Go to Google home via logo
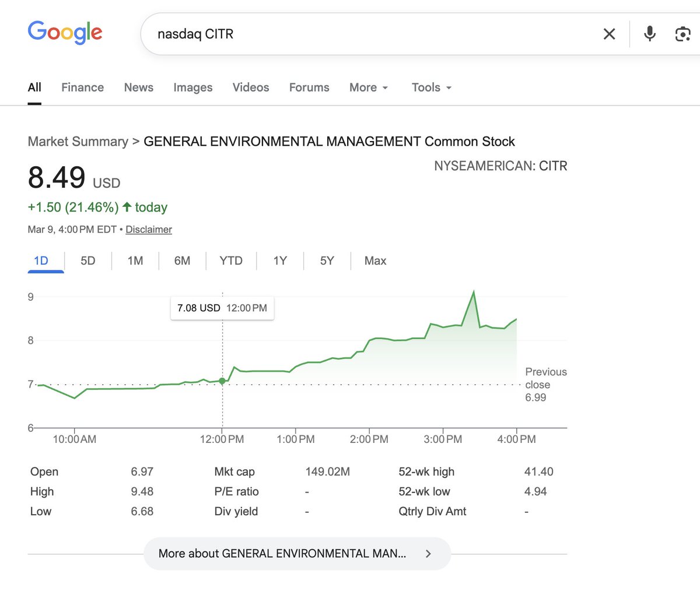 [65, 33]
